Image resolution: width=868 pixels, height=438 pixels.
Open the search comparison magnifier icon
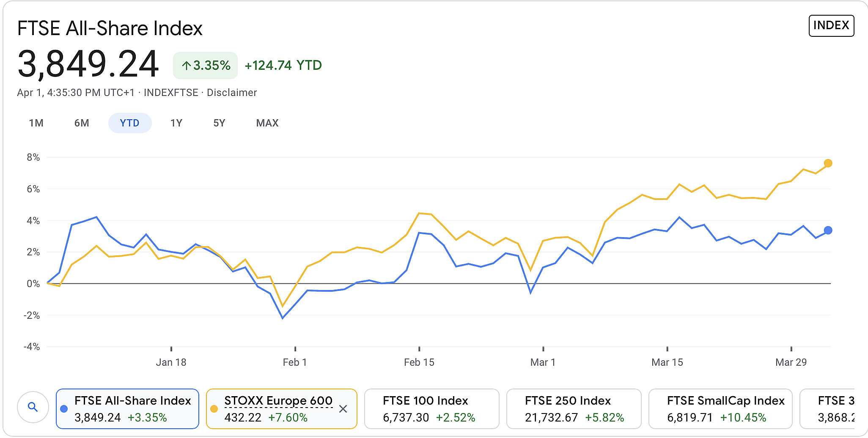tap(33, 407)
